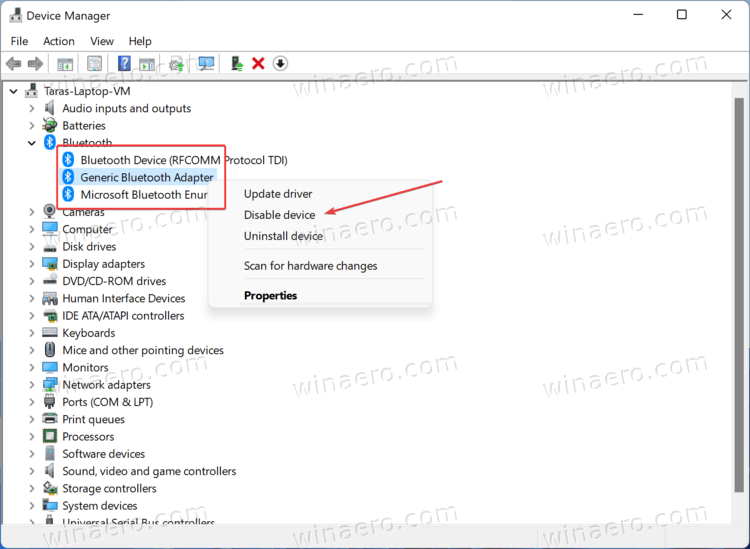The image size is (750, 549).
Task: Open the Properties sheet toolbar icon
Action: tap(94, 64)
